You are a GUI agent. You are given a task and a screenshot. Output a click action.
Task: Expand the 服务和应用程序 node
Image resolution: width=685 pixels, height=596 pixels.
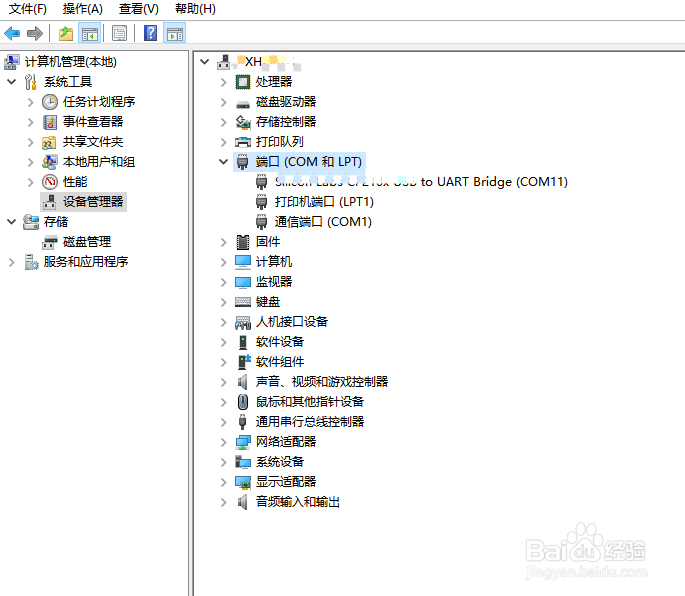tap(12, 262)
